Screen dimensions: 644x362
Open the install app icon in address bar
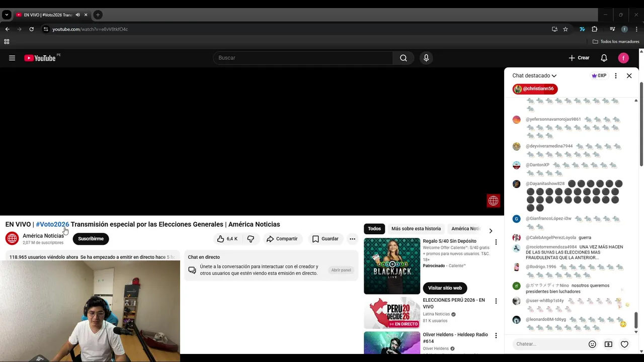(x=554, y=29)
